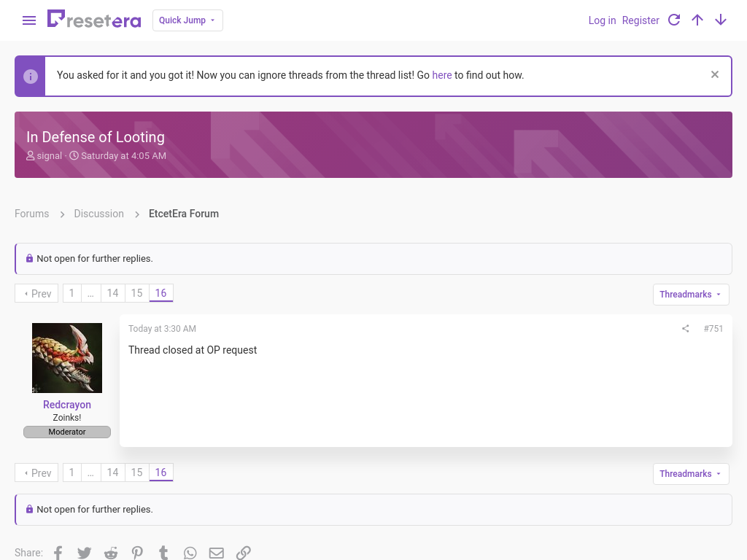Open the hamburger navigation menu
Image resolution: width=747 pixels, height=560 pixels.
click(x=29, y=20)
